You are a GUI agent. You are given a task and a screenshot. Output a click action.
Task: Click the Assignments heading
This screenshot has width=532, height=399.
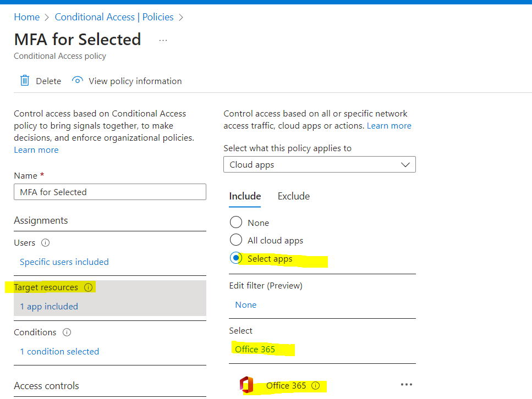coord(41,220)
